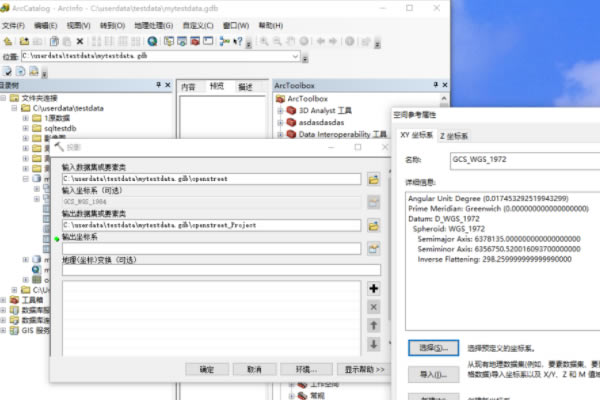Open the 文件(F) menu
Screen dimensions: 600x400
[x=13, y=26]
